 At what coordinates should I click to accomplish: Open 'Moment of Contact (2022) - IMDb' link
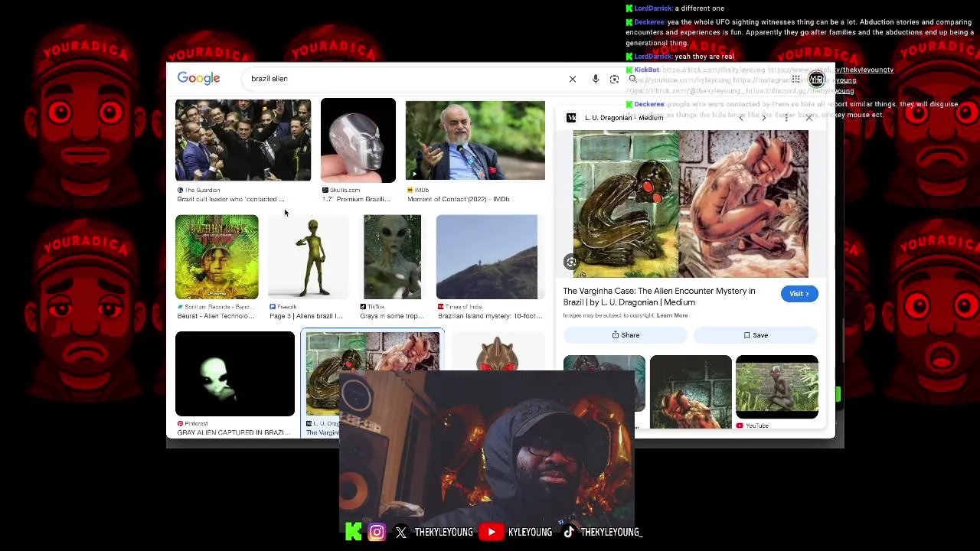[x=459, y=199]
